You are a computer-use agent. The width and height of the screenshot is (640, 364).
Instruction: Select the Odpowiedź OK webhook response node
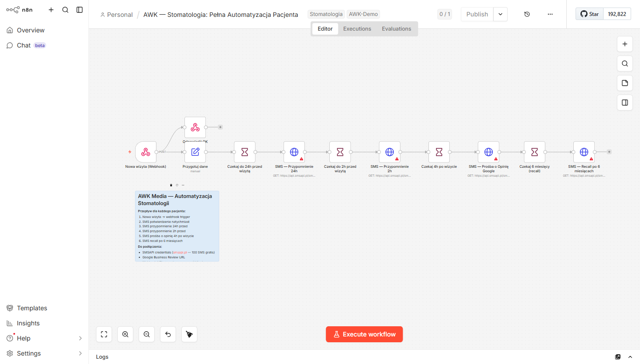pyautogui.click(x=195, y=127)
